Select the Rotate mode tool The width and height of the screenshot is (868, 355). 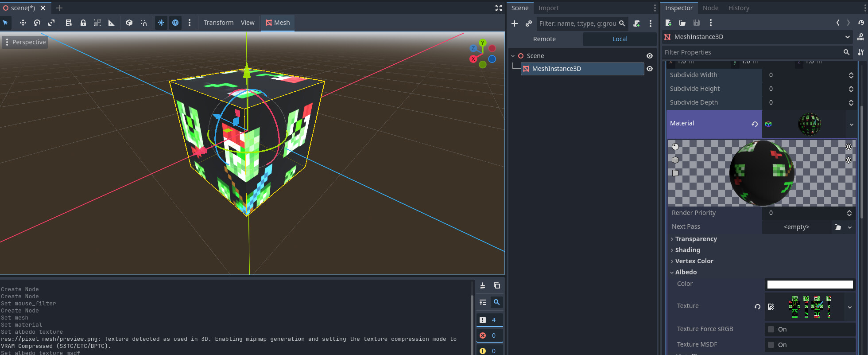pyautogui.click(x=37, y=23)
